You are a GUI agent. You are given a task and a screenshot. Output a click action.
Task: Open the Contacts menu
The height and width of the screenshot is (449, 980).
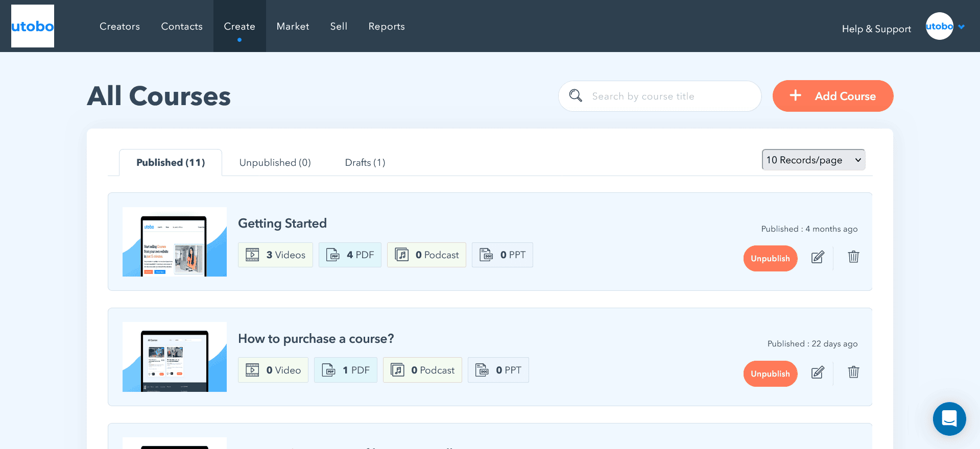pyautogui.click(x=182, y=27)
